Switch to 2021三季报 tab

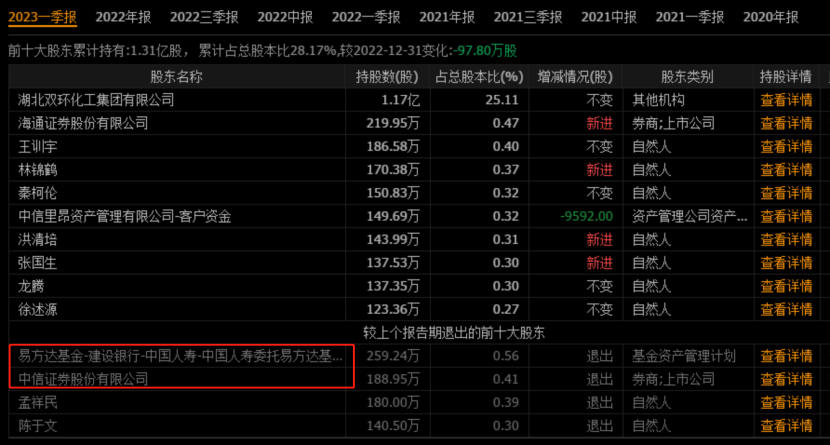tap(528, 17)
